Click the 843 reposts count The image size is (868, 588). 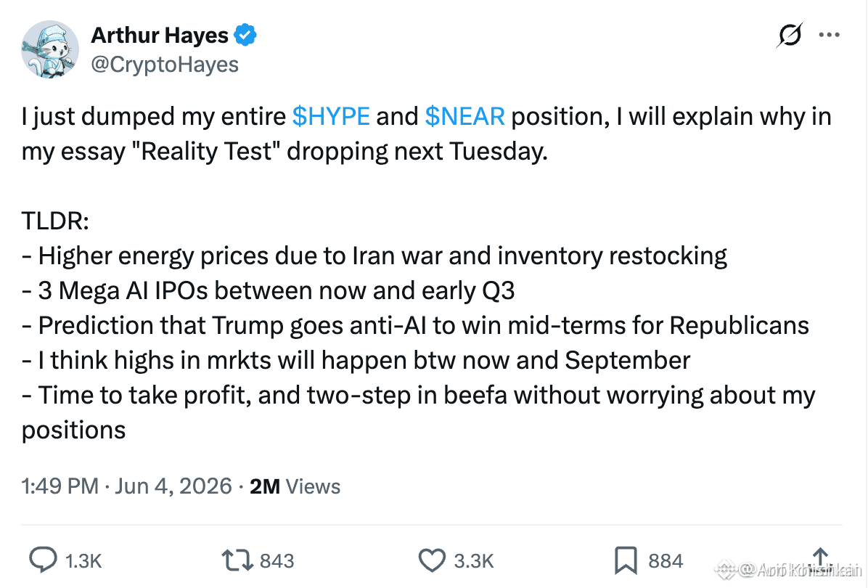point(277,561)
